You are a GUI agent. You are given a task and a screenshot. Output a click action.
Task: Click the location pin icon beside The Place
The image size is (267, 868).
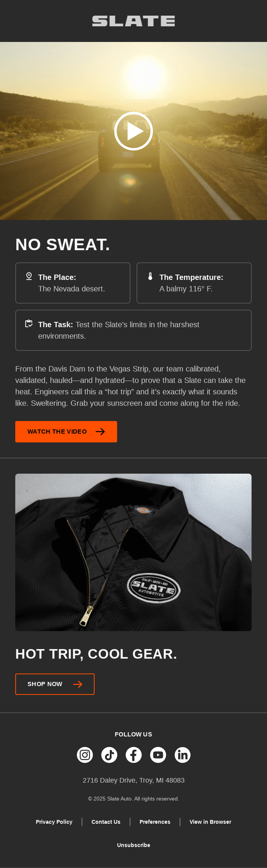29,276
